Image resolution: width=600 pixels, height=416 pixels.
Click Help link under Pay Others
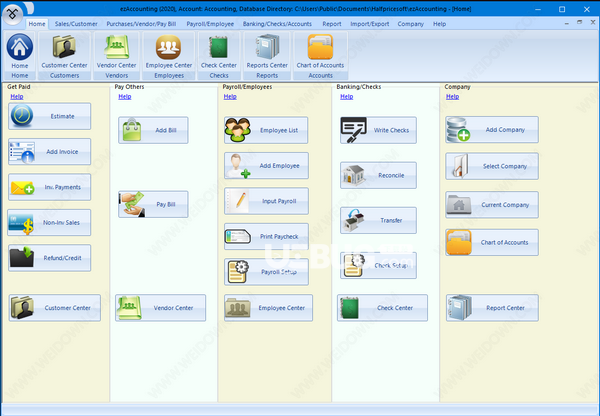(x=125, y=96)
